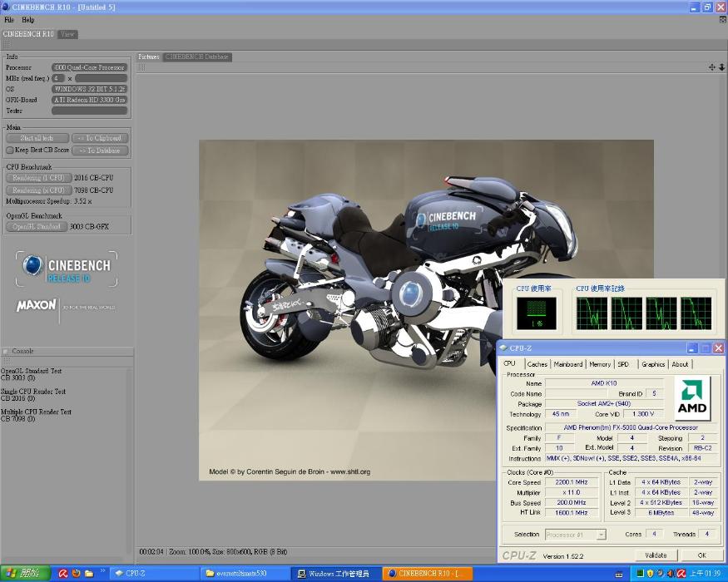Click the OS field in Info panel

(x=89, y=89)
